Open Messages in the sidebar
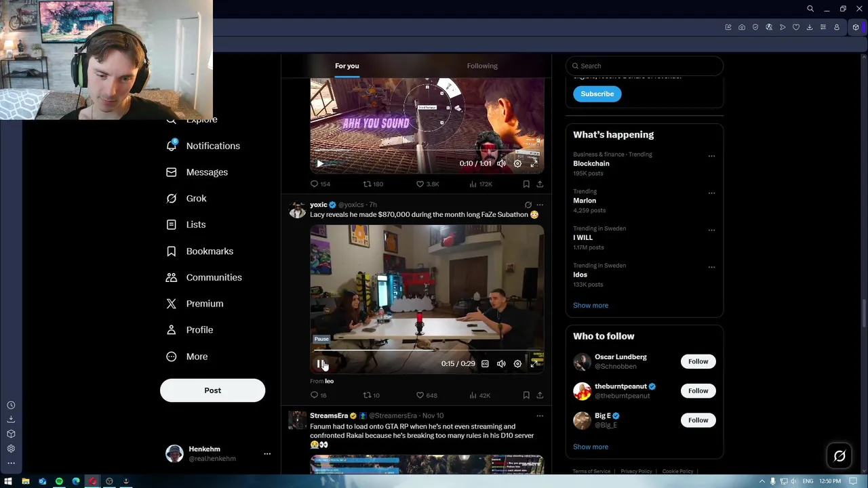The height and width of the screenshot is (488, 868). coord(197,172)
